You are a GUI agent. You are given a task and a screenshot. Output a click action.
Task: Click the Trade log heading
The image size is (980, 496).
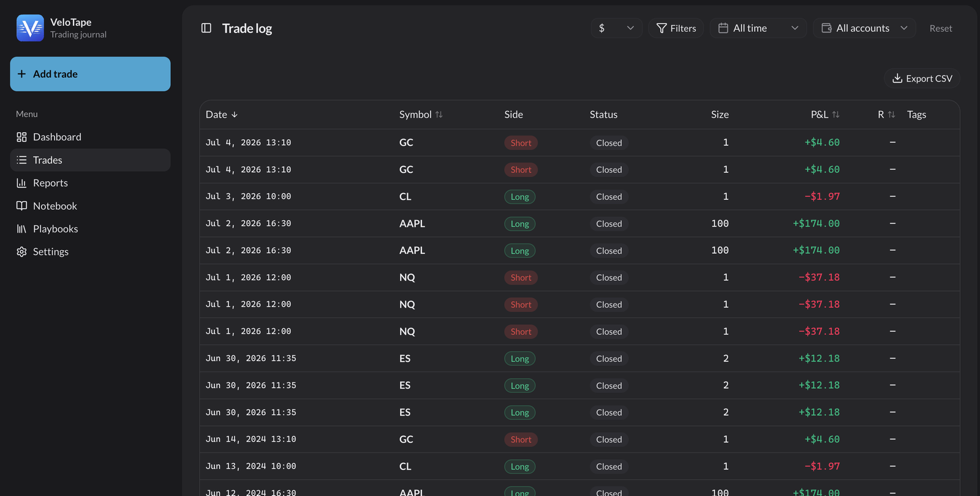click(x=247, y=28)
